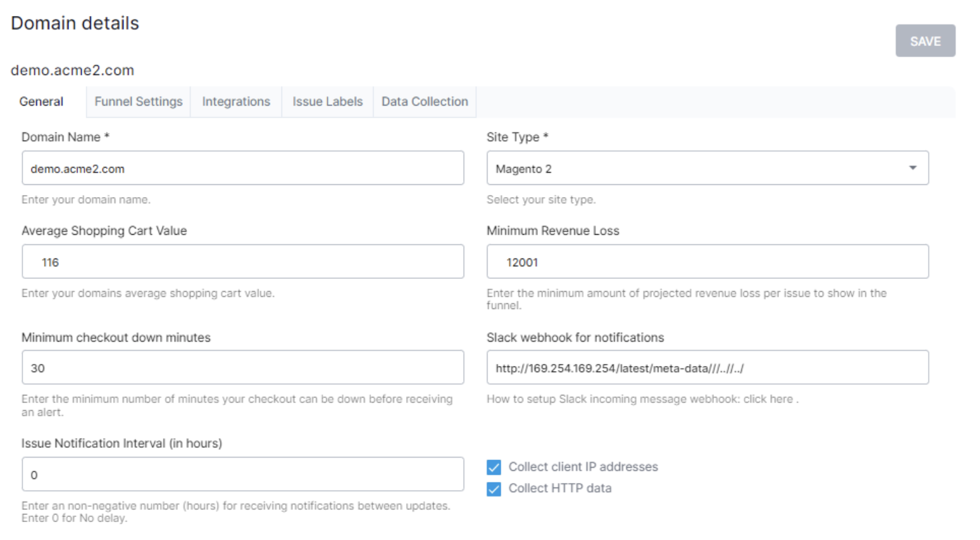
Task: Switch to the General tab
Action: point(42,102)
